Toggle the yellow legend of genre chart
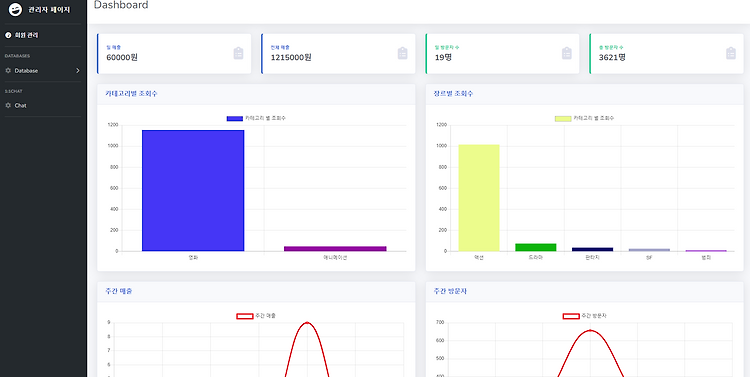This screenshot has width=750, height=377. coord(585,118)
